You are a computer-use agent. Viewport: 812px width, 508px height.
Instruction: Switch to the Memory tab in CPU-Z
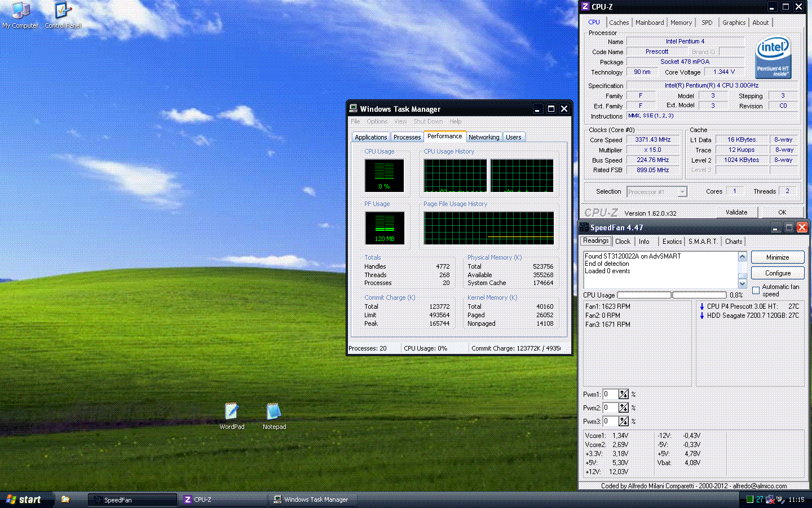(681, 23)
